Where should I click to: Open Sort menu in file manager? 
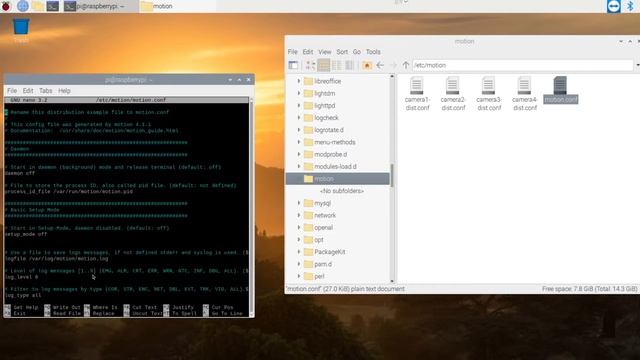coord(342,52)
